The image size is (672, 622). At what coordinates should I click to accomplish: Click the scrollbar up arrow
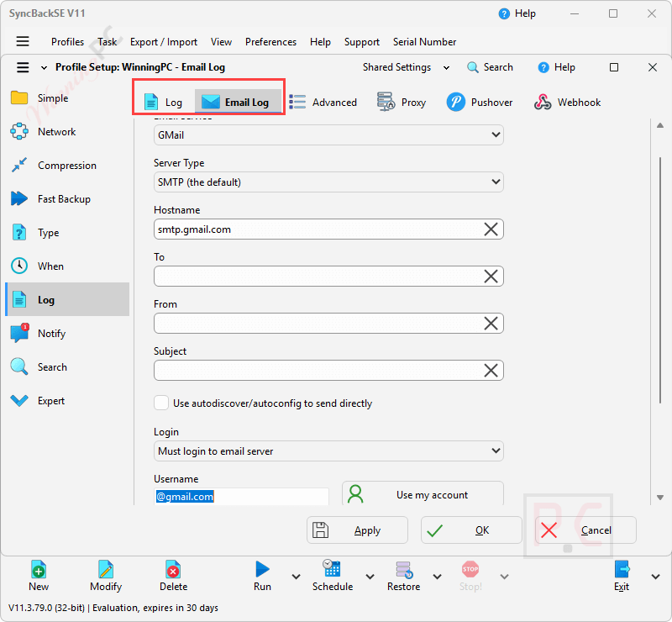pyautogui.click(x=660, y=125)
